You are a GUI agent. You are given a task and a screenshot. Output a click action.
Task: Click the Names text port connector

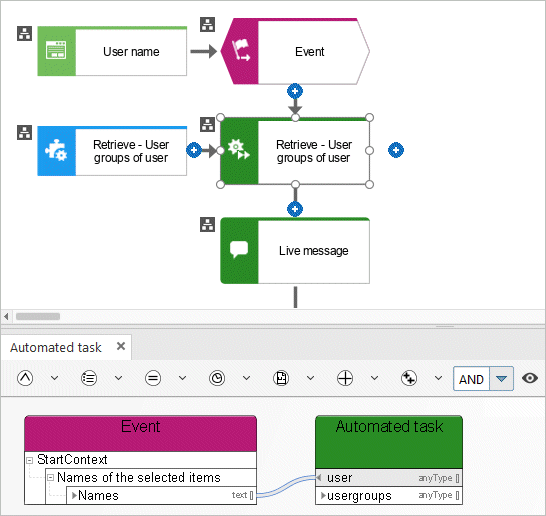click(251, 495)
